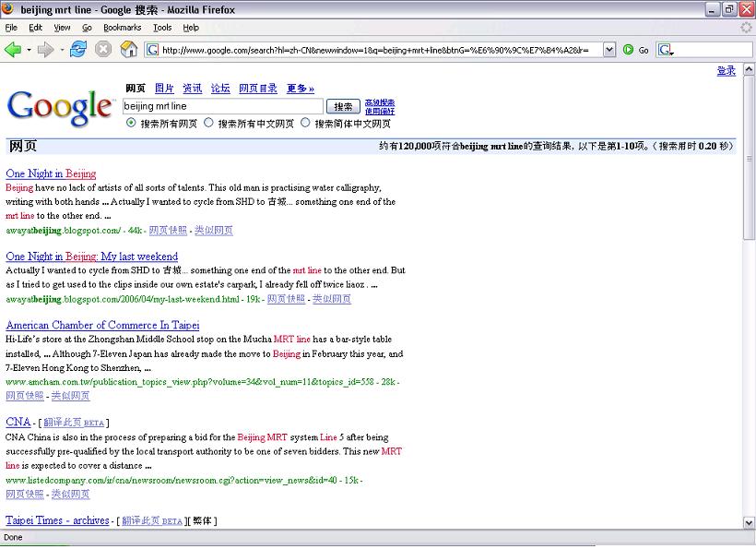
Task: Open American Chamber of Commerce In Taipei
Action: point(102,325)
